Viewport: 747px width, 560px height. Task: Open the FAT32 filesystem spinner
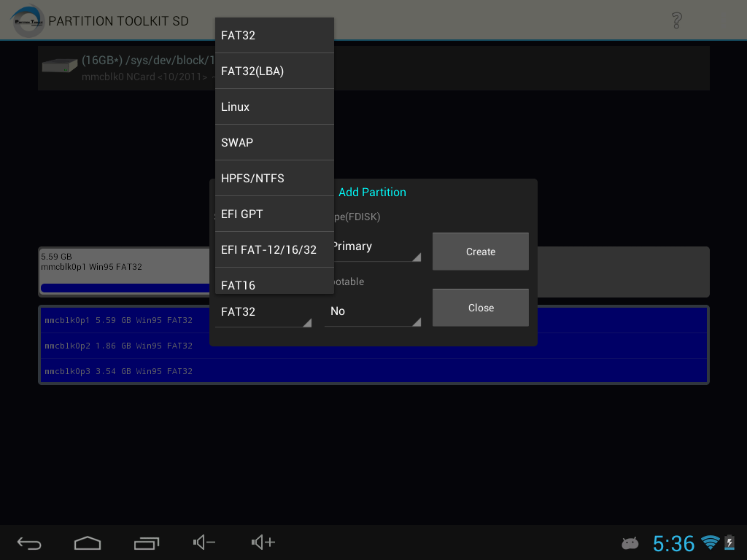(x=263, y=311)
